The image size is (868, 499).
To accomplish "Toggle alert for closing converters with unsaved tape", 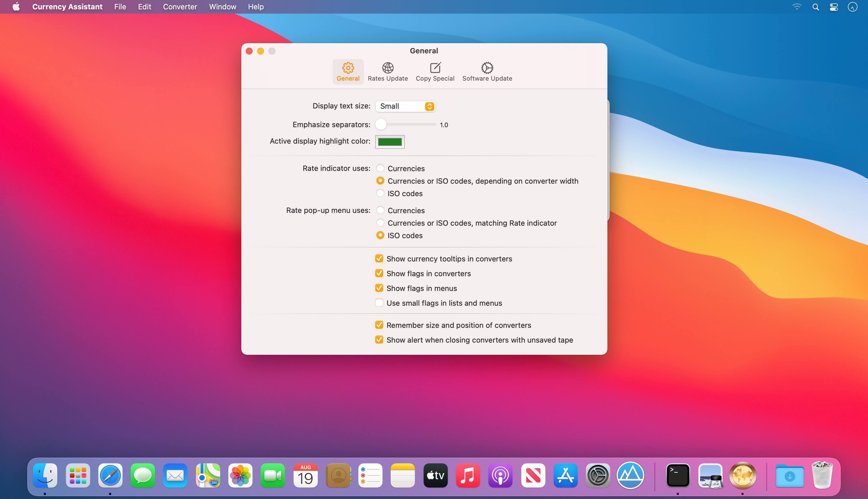I will coord(379,340).
